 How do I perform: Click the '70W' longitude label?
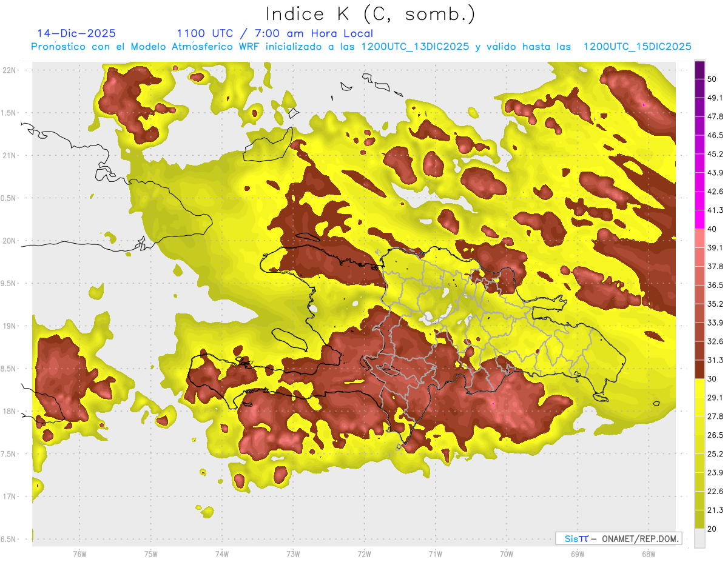(x=506, y=554)
